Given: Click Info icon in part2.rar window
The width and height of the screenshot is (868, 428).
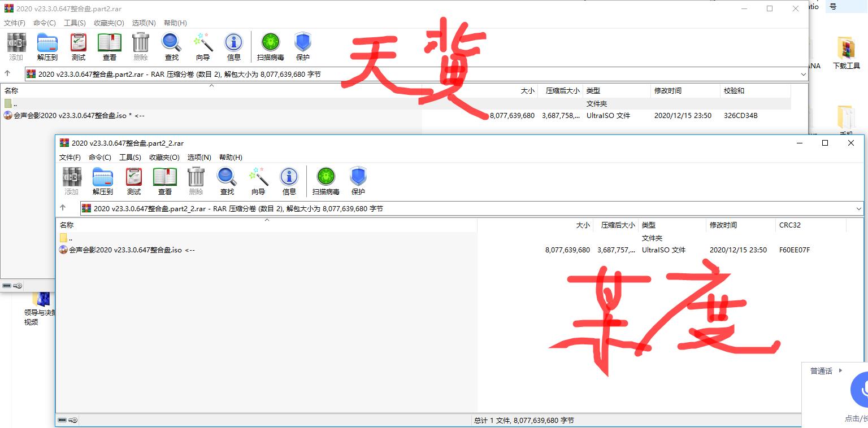Looking at the screenshot, I should click(x=234, y=47).
